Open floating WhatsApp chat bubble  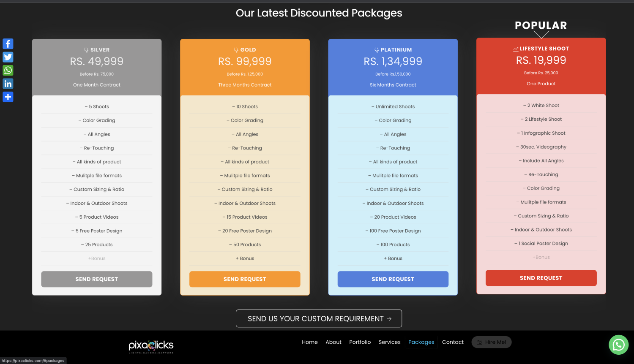618,345
